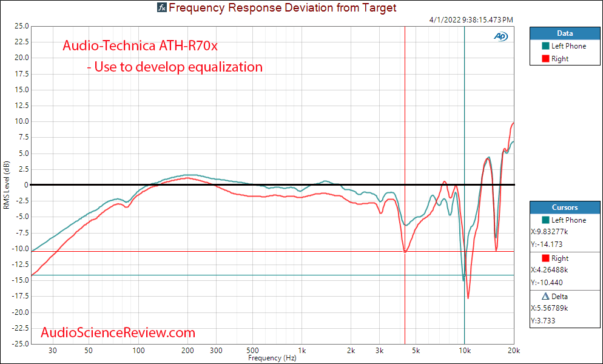Click the 25.0 tick on the Y axis
This screenshot has width=603, height=364.
coord(22,26)
